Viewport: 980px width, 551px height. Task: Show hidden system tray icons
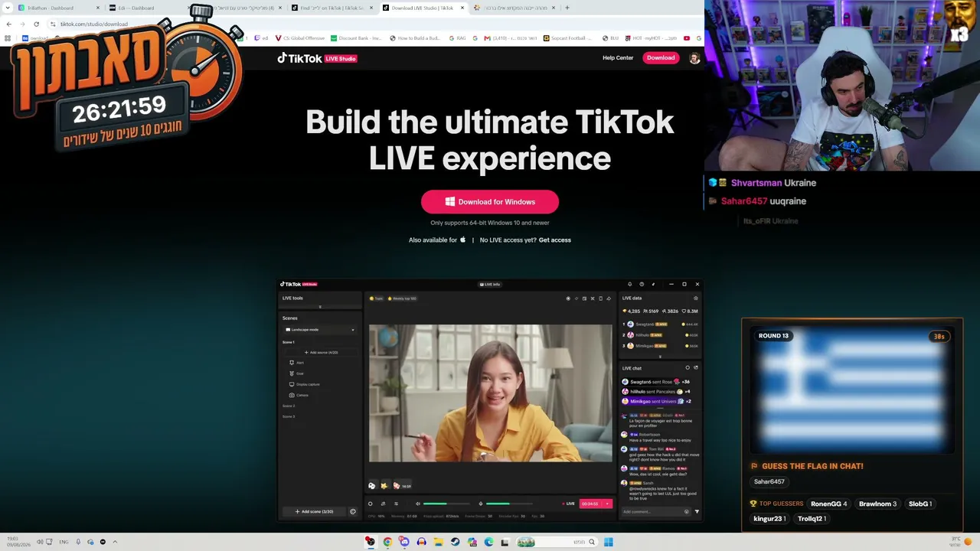click(x=115, y=542)
